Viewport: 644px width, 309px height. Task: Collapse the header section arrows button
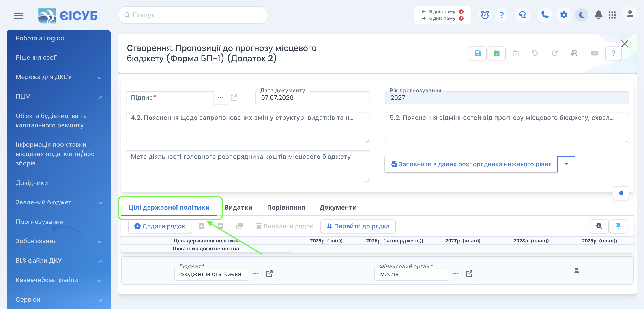click(621, 193)
